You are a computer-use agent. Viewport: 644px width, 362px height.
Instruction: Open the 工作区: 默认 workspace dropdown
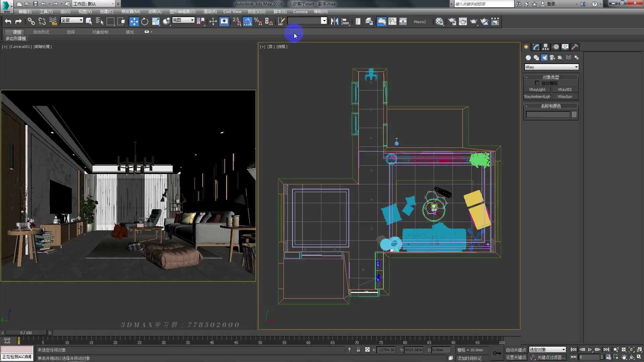[x=94, y=4]
